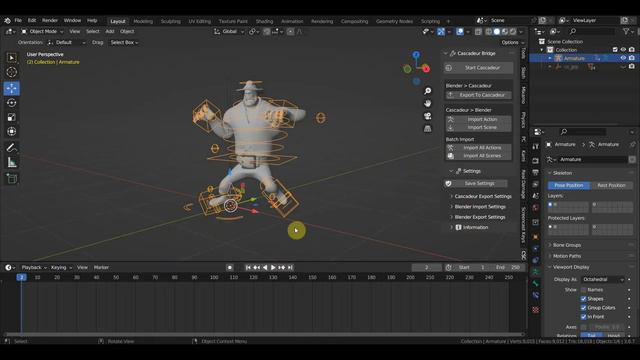The image size is (640, 360).
Task: Open the Tool properties tab icon
Action: click(x=536, y=147)
